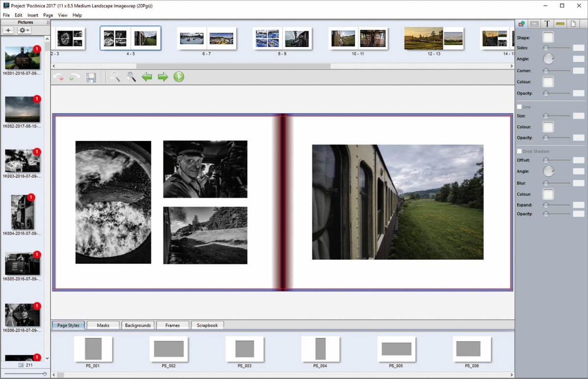The width and height of the screenshot is (588, 379).
Task: Go to the previous spread using the left green arrow
Action: click(147, 77)
